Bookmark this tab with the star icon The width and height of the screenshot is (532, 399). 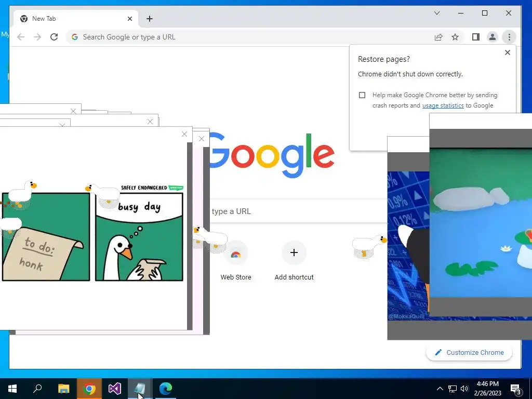click(455, 37)
